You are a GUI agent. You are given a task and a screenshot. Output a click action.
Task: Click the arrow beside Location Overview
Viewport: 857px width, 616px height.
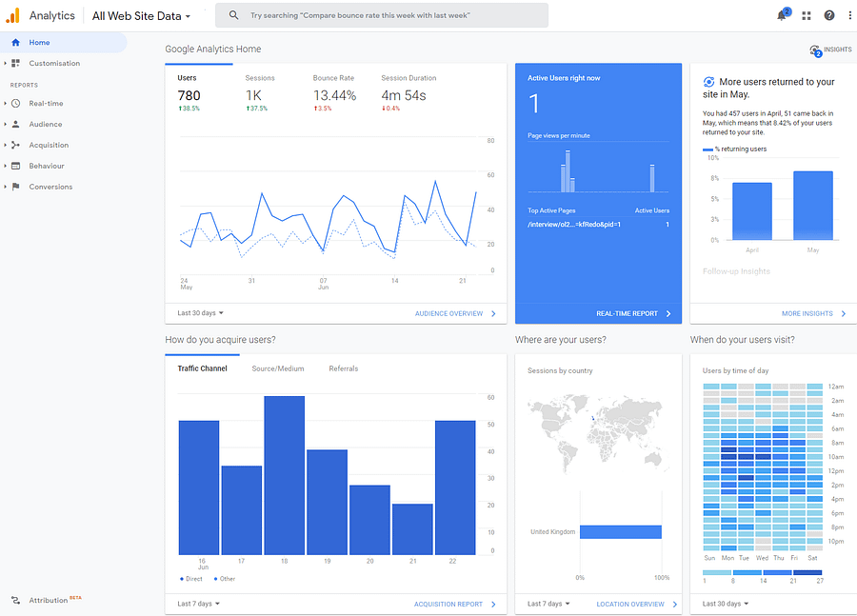point(675,604)
